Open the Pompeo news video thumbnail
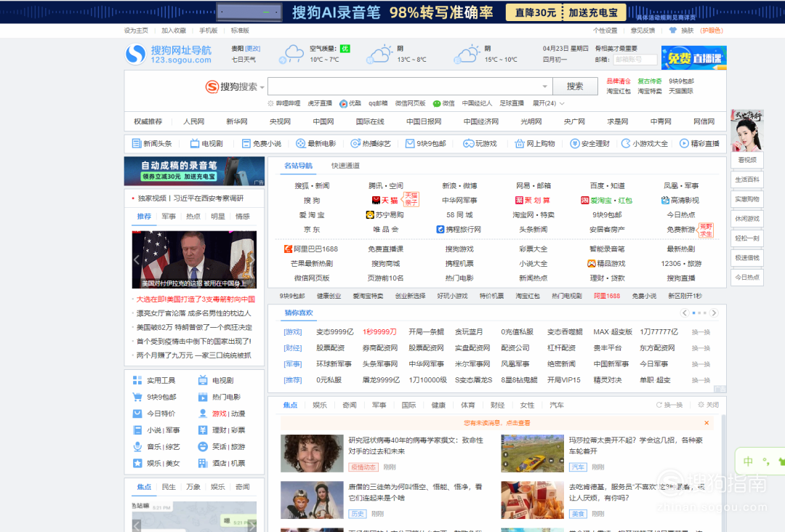This screenshot has width=785, height=532. click(194, 259)
